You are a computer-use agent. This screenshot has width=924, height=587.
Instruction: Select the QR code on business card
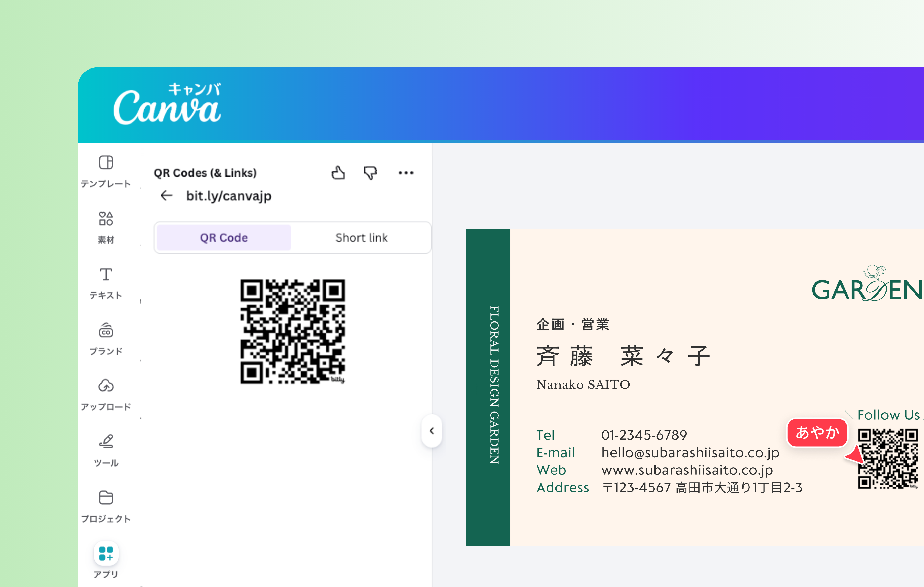[888, 459]
